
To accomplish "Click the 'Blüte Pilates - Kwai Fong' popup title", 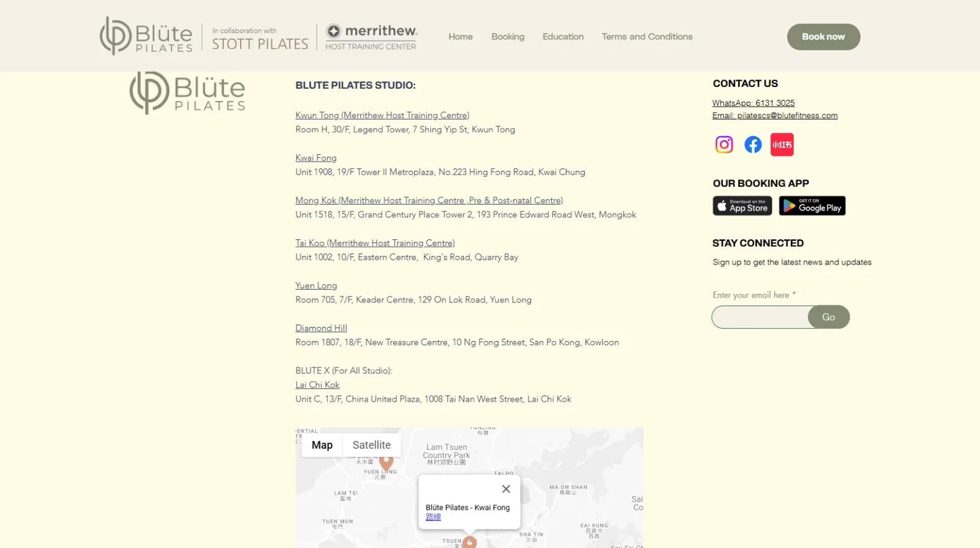I will pos(468,508).
